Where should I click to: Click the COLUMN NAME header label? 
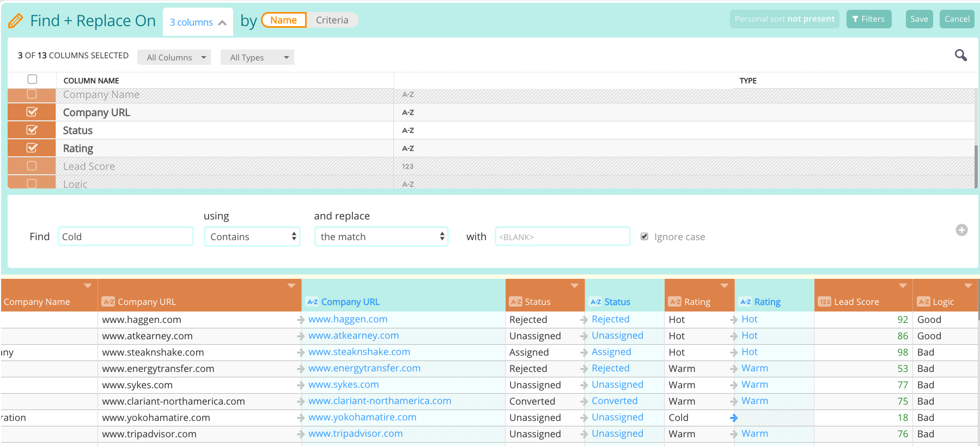tap(92, 81)
